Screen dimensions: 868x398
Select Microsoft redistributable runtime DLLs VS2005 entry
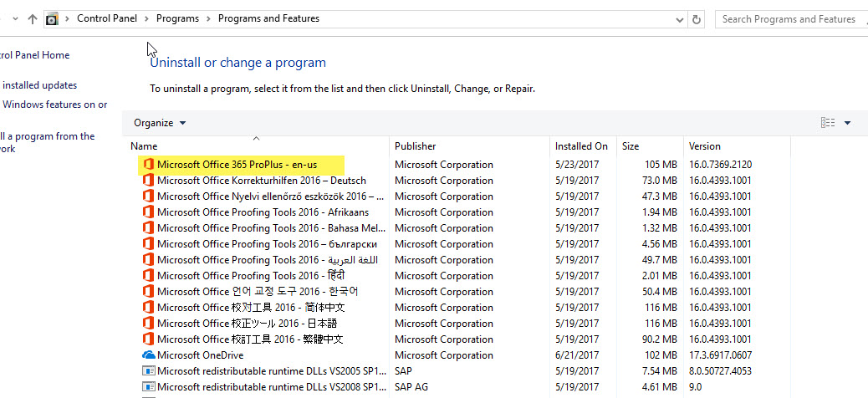[x=271, y=371]
